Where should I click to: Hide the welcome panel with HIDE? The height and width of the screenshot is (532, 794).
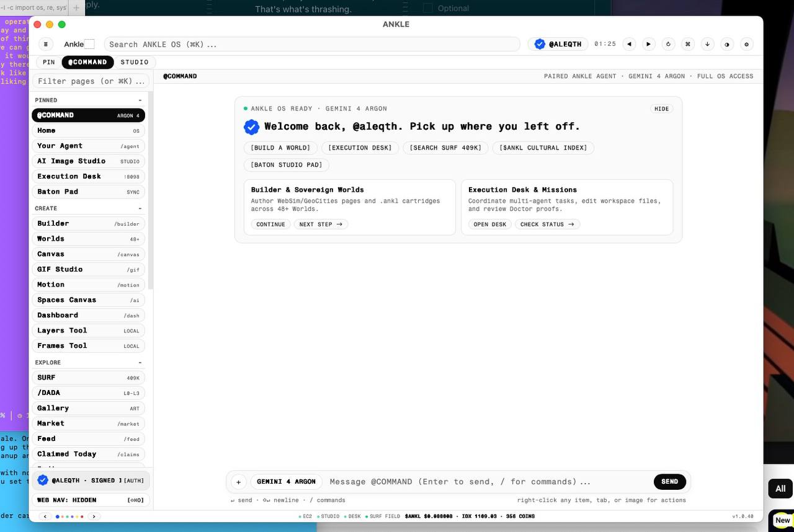coord(662,109)
